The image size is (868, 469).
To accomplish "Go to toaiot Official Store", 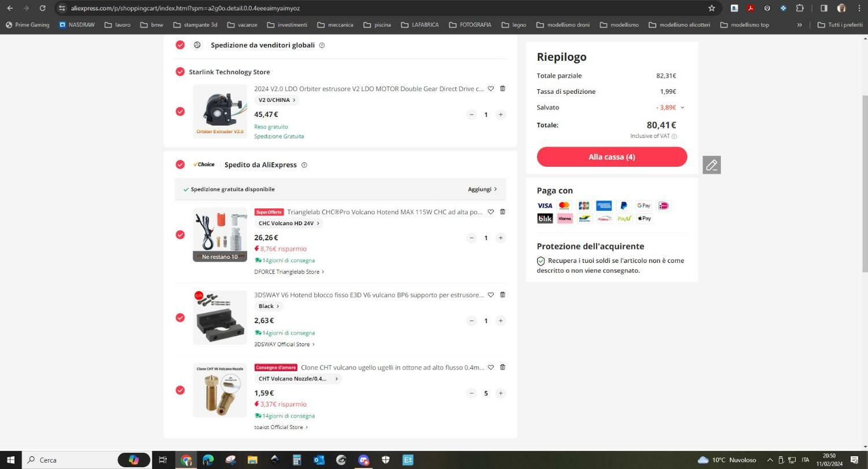I will click(x=281, y=427).
